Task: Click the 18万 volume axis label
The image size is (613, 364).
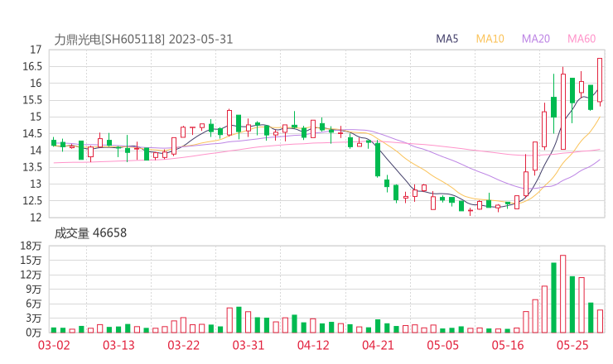Action: click(x=31, y=246)
